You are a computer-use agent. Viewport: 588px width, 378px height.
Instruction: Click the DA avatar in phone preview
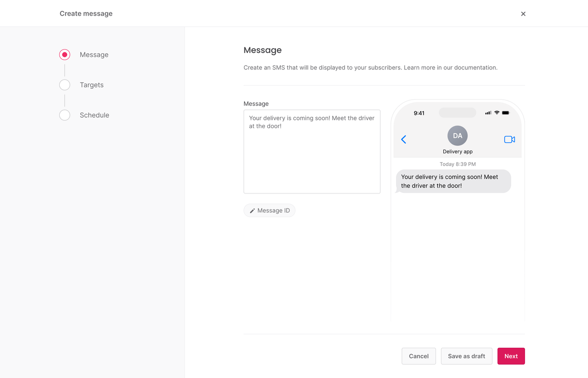coord(458,136)
